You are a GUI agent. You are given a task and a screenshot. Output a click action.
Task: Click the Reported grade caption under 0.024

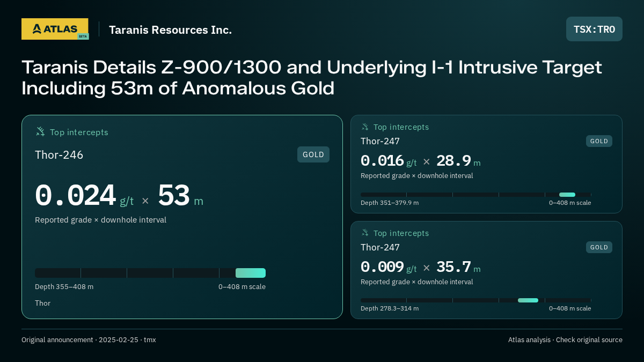coord(100,220)
